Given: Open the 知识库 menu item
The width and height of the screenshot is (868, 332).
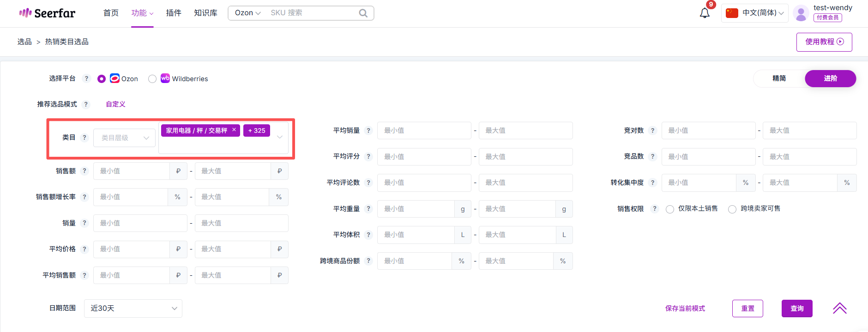Looking at the screenshot, I should click(x=205, y=13).
